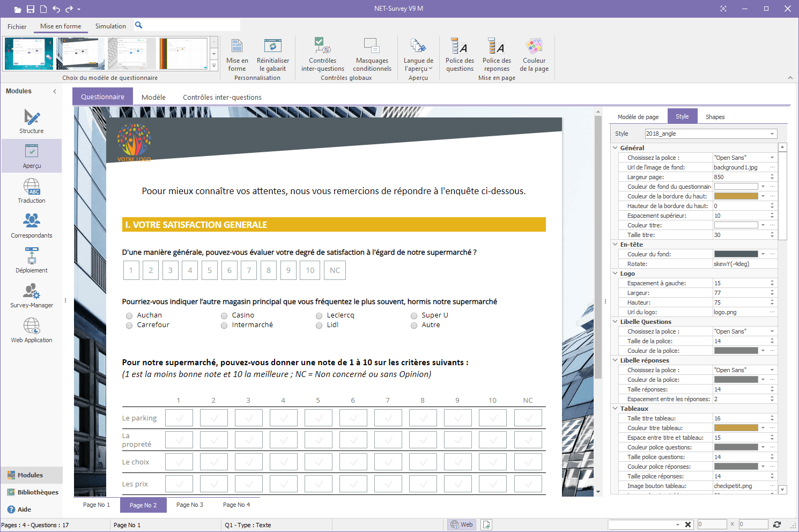This screenshot has width=799, height=532.
Task: Select the Leclercq radio button
Action: [319, 316]
